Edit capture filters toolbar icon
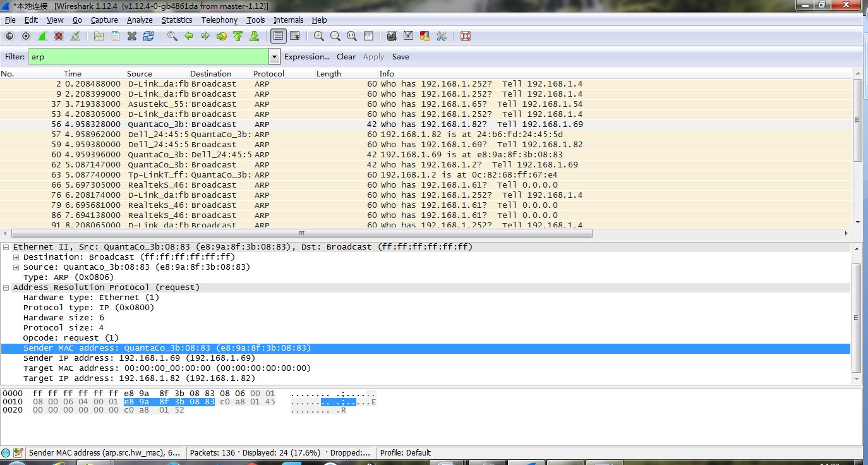This screenshot has width=868, height=465. [392, 36]
